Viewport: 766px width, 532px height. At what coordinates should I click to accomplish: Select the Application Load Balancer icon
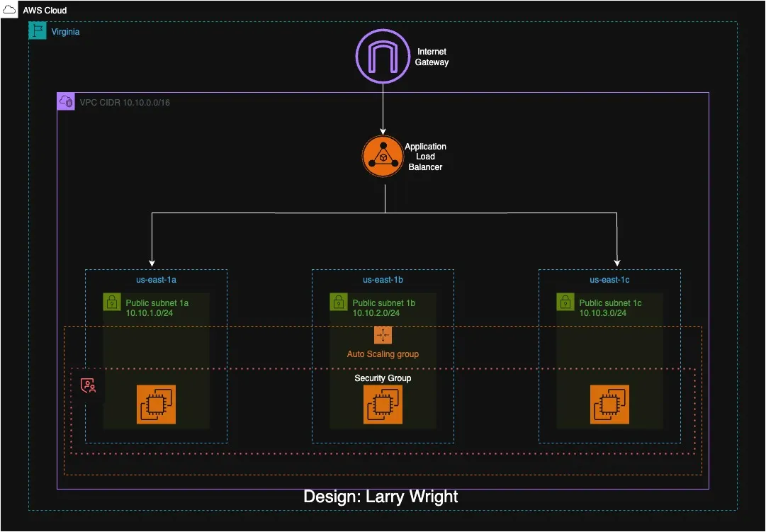(x=383, y=156)
